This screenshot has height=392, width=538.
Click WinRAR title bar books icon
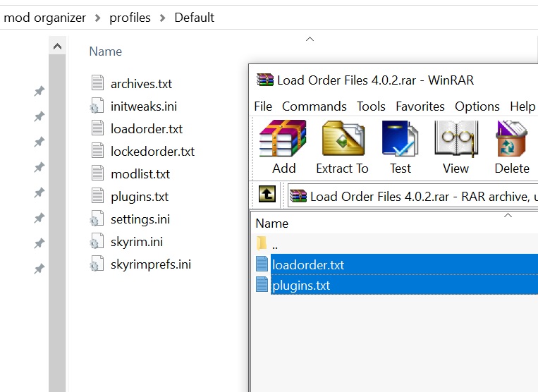click(264, 80)
